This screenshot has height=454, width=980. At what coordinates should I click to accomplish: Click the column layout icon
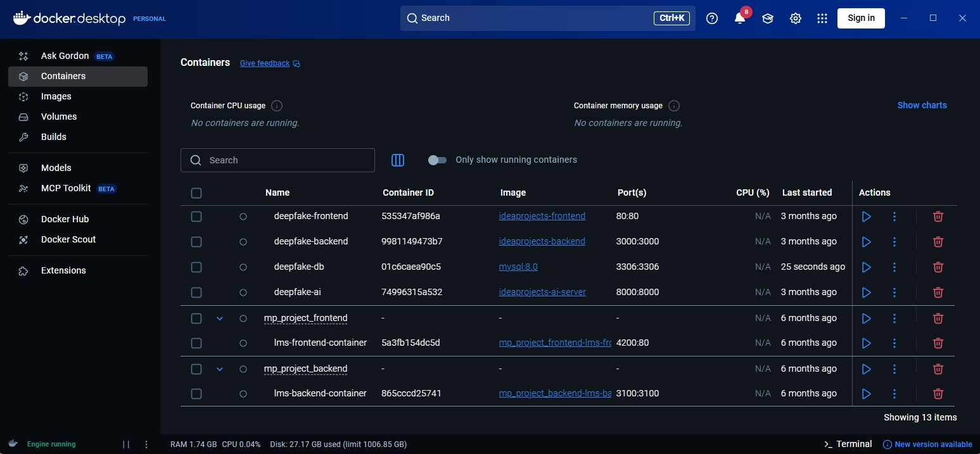tap(398, 160)
